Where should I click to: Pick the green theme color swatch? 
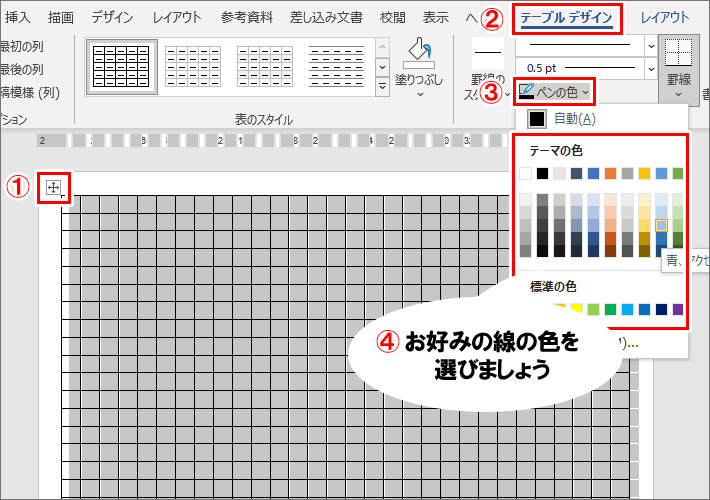(x=678, y=173)
